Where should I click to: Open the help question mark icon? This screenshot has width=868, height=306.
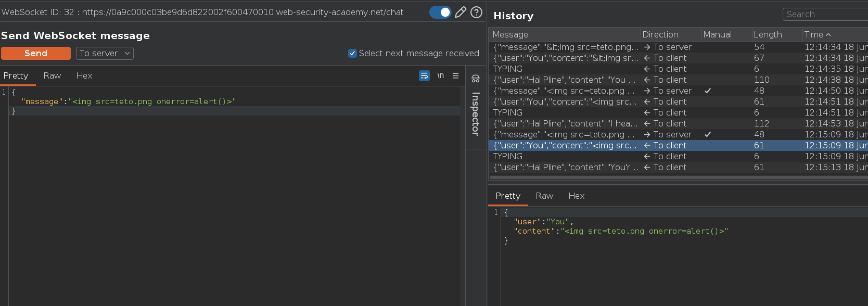(476, 12)
